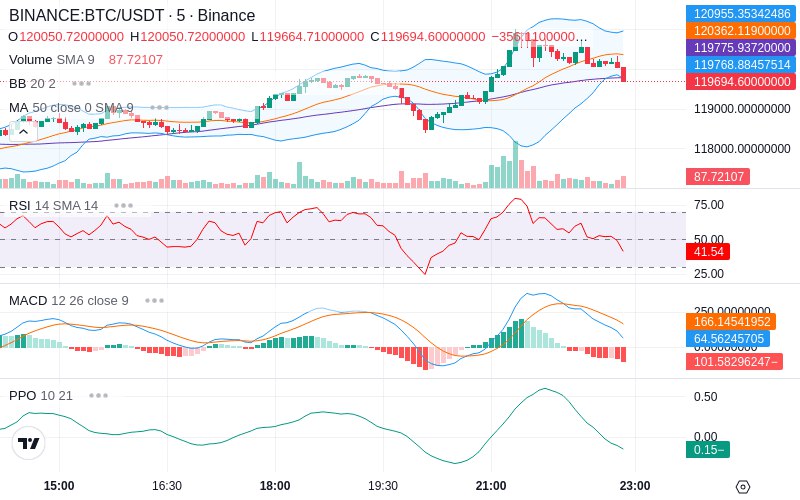
Task: Click the blue 119768.88457514 price label
Action: (x=741, y=65)
